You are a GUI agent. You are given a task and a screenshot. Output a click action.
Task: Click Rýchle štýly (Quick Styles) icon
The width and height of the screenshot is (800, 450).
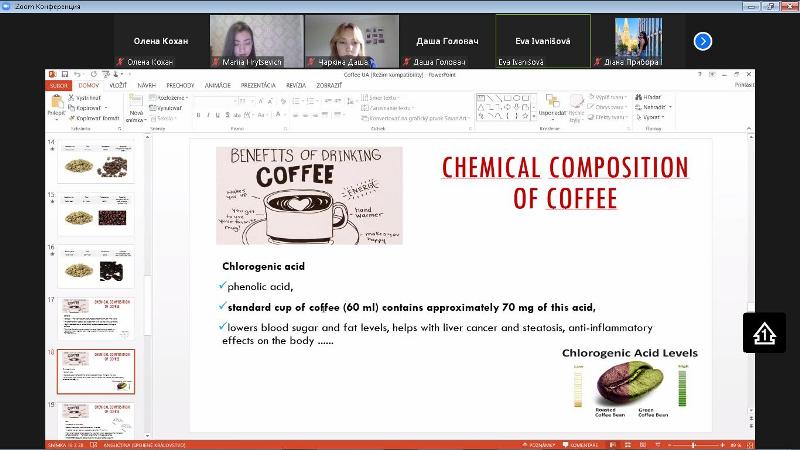point(576,101)
